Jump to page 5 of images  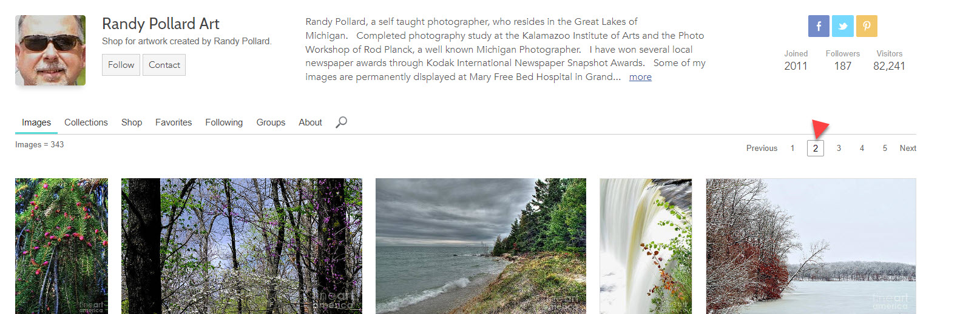pos(885,148)
